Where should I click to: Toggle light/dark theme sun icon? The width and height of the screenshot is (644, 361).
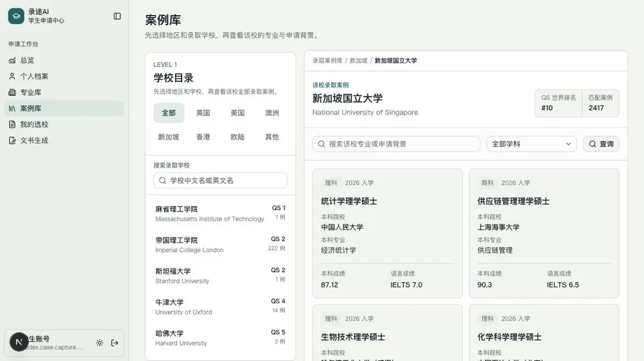tap(99, 343)
